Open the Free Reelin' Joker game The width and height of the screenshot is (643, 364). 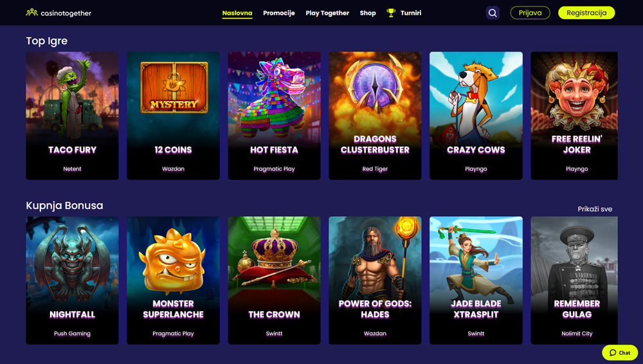(x=574, y=116)
